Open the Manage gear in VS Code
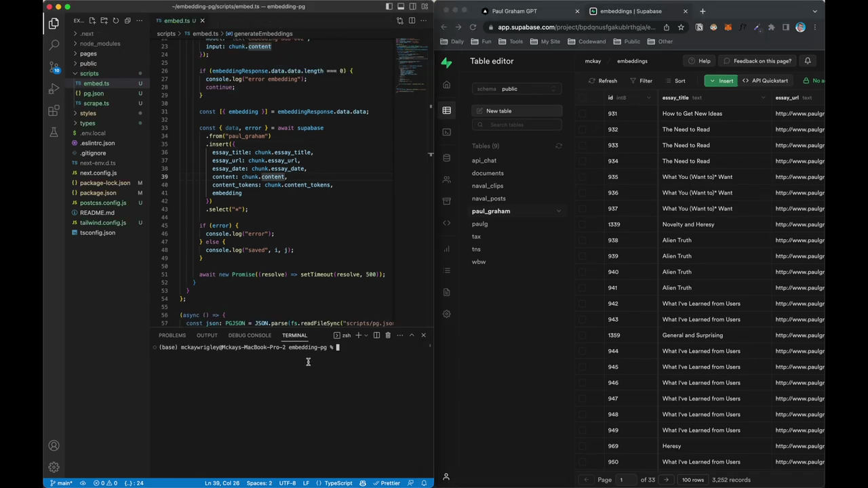868x488 pixels. click(x=54, y=467)
